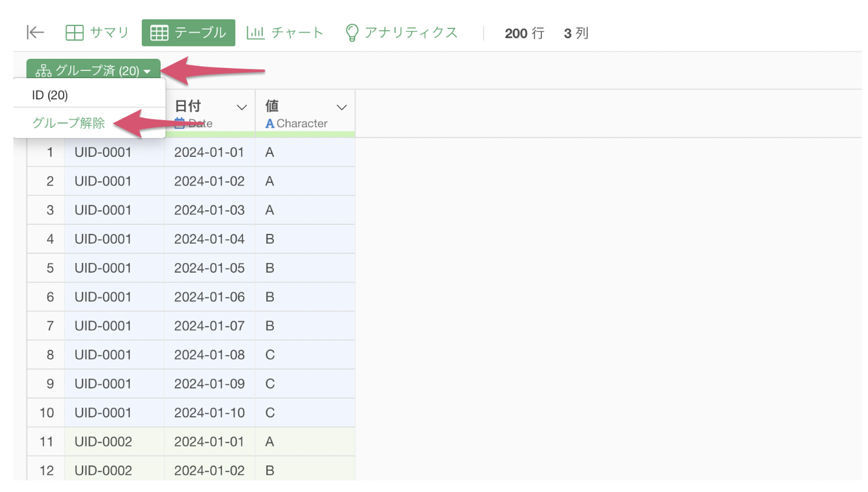Image resolution: width=868 pixels, height=492 pixels.
Task: Select UID-0001 cell in row 6
Action: tap(115, 297)
